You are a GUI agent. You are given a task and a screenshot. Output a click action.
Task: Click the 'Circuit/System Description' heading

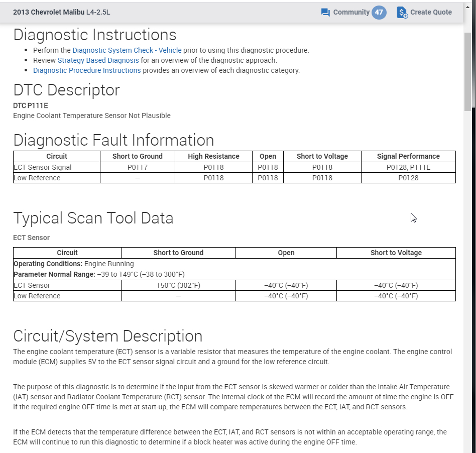pyautogui.click(x=108, y=336)
